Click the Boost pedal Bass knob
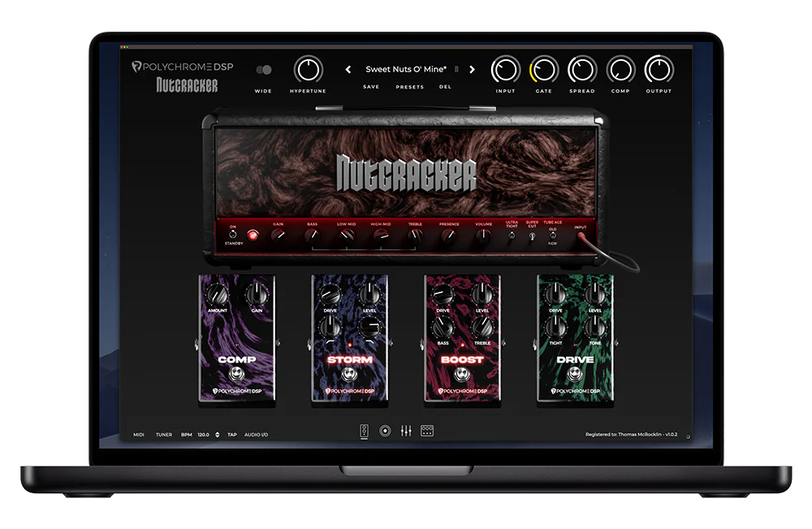 [x=443, y=327]
